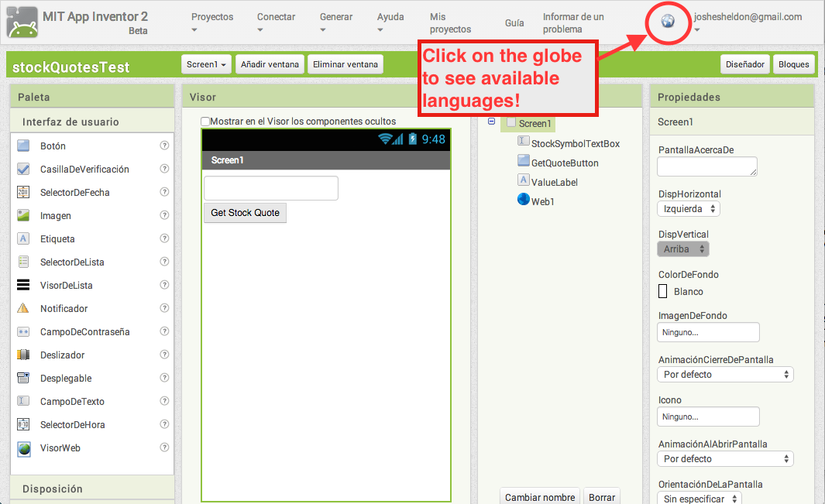Image resolution: width=825 pixels, height=504 pixels.
Task: Open help for Botón component
Action: [x=164, y=146]
